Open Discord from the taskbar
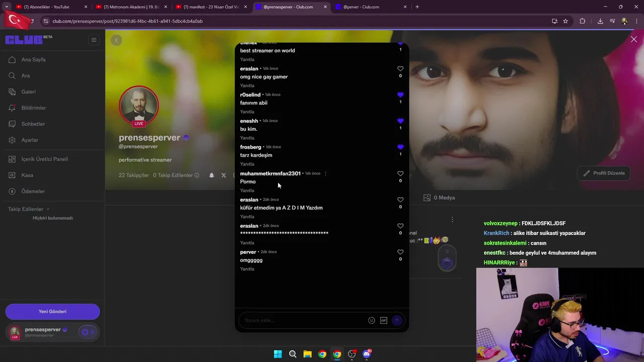Screen dimensions: 644x362 367,354
